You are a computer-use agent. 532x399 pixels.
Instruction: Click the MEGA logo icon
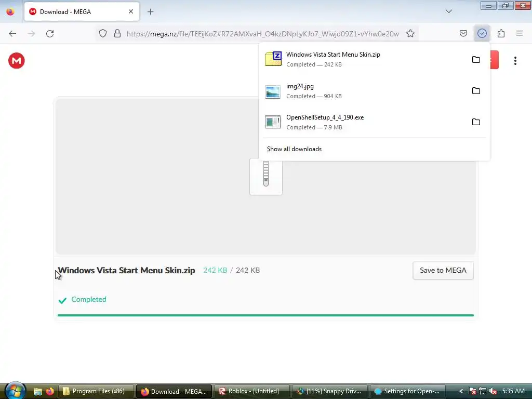tap(16, 61)
